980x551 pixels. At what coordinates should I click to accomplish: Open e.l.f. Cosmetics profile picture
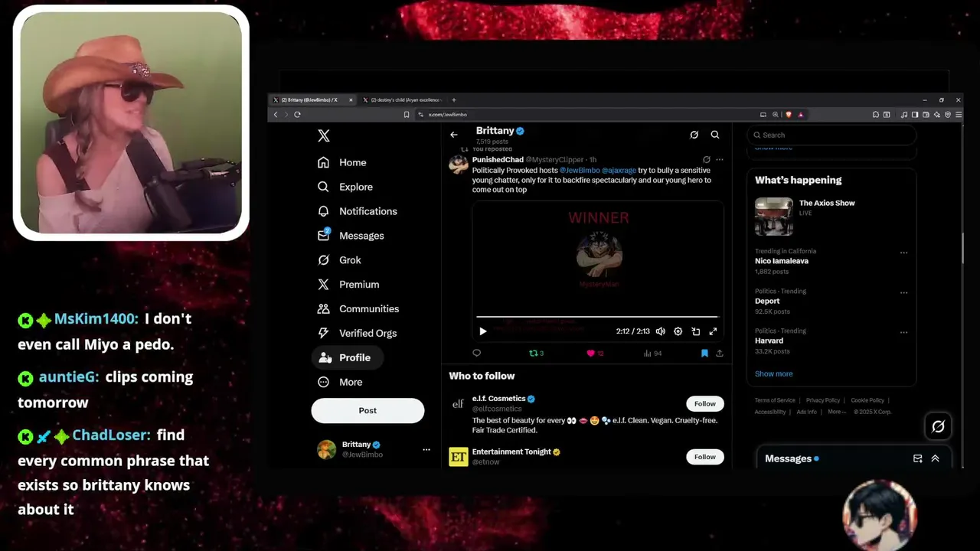(459, 404)
